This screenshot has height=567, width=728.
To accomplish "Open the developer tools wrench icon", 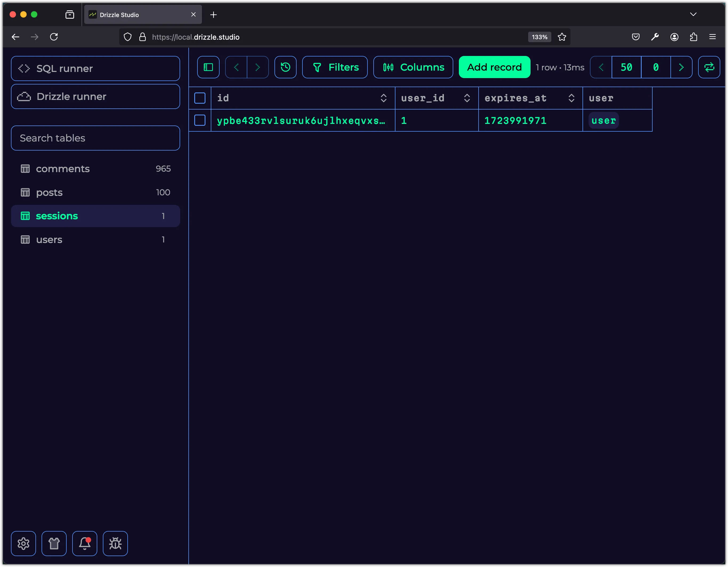I will 655,37.
